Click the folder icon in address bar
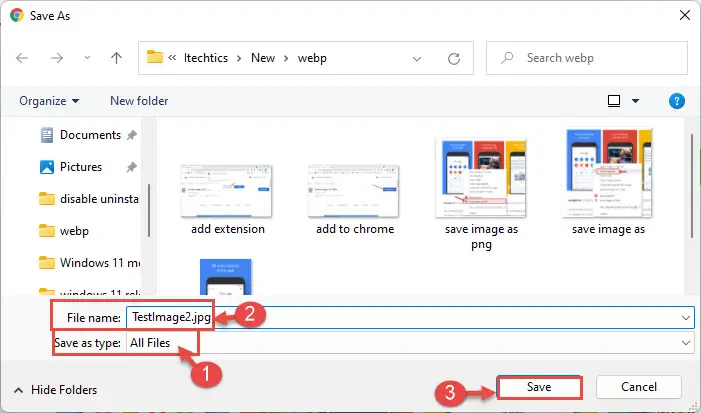Screen dimensions: 701x413 pyautogui.click(x=155, y=57)
